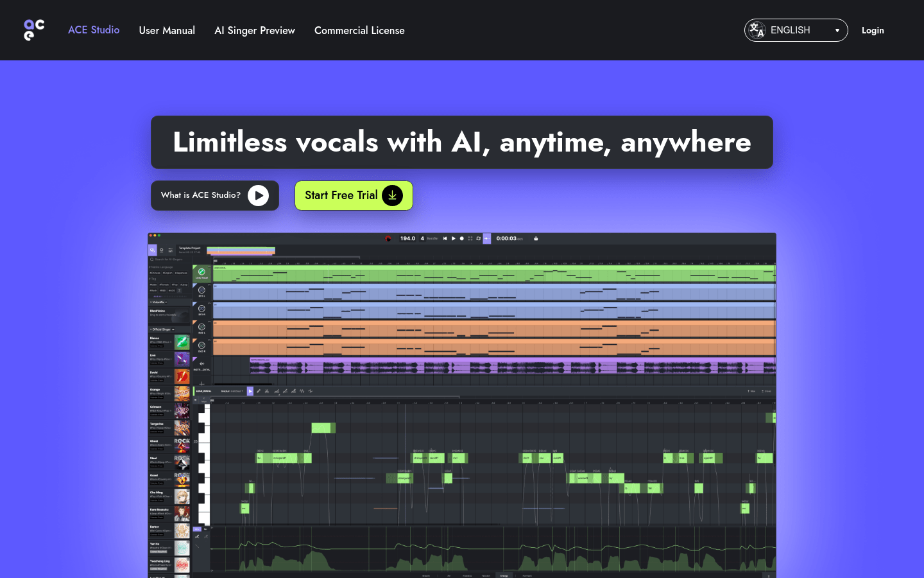Select the Chu Ming singer portrait
The image size is (924, 578).
[x=182, y=496]
